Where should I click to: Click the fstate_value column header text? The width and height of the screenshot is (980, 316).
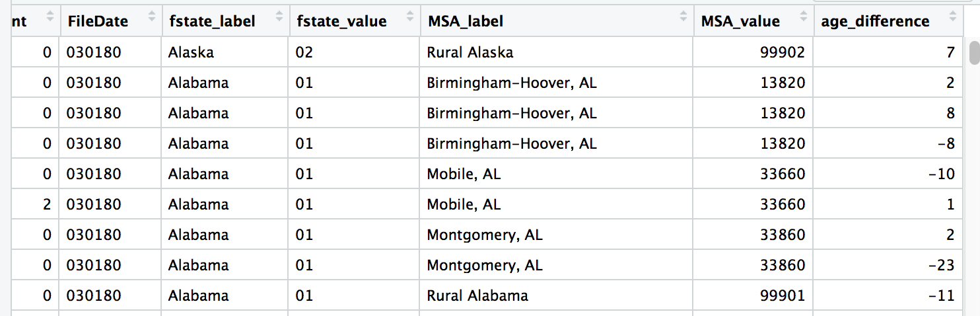click(x=341, y=21)
